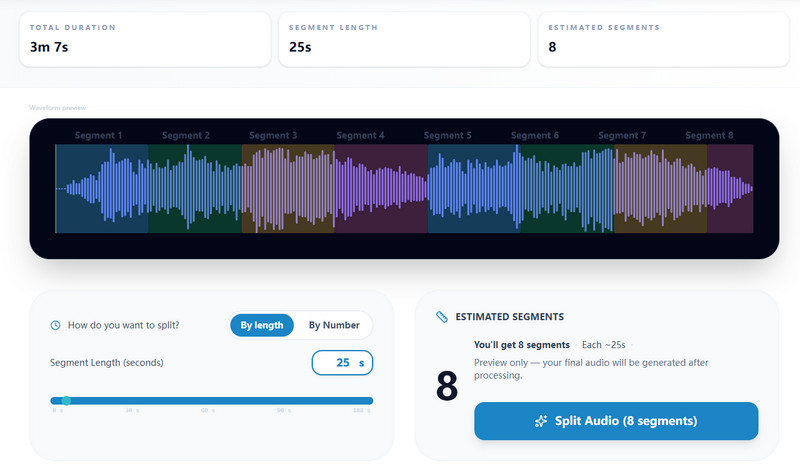Viewport: 800px width, 467px height.
Task: Click the segment length slider handle
Action: (x=66, y=401)
